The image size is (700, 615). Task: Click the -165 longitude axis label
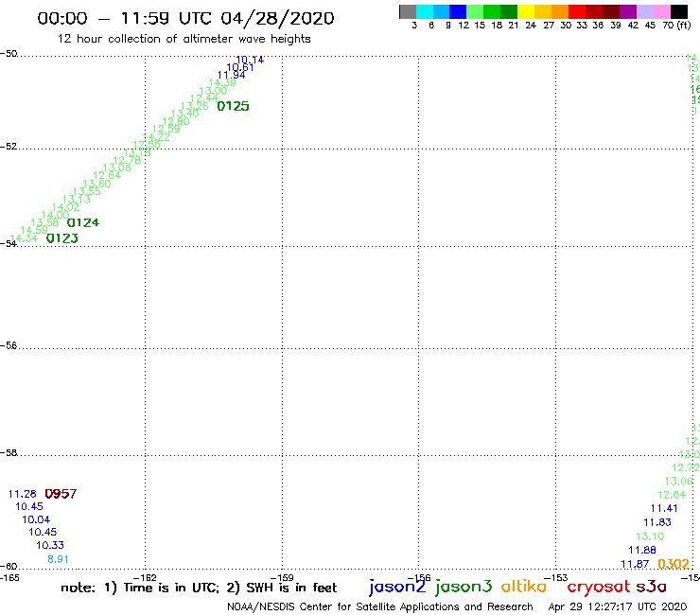9,578
